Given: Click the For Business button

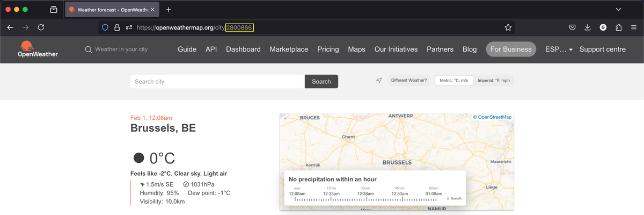Looking at the screenshot, I should pos(510,49).
